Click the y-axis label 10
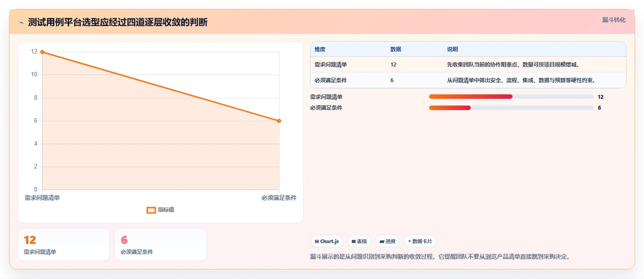644x279 pixels. pos(34,75)
